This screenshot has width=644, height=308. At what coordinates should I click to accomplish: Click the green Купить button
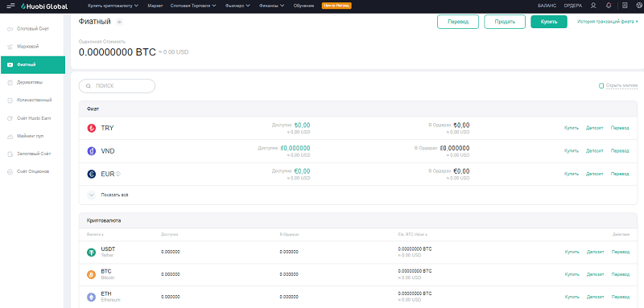pyautogui.click(x=549, y=22)
